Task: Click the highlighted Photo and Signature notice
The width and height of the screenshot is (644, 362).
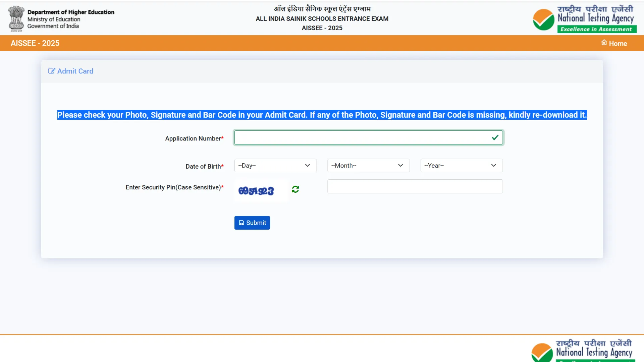Action: tap(322, 115)
